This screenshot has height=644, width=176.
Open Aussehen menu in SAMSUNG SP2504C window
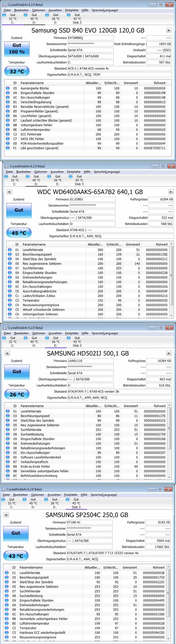click(x=54, y=495)
